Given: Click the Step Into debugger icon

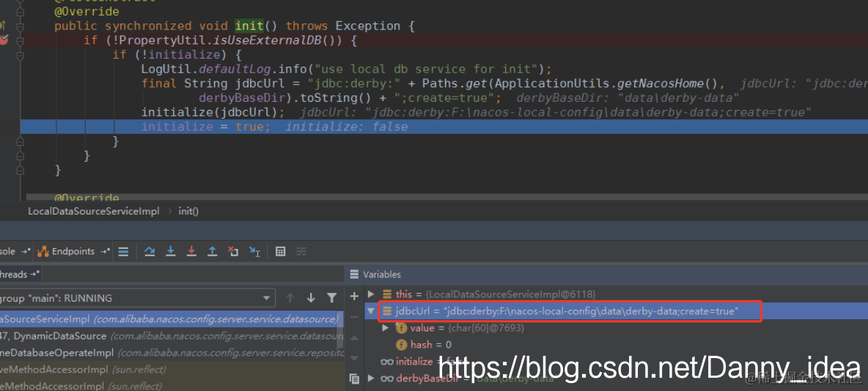Looking at the screenshot, I should [171, 252].
